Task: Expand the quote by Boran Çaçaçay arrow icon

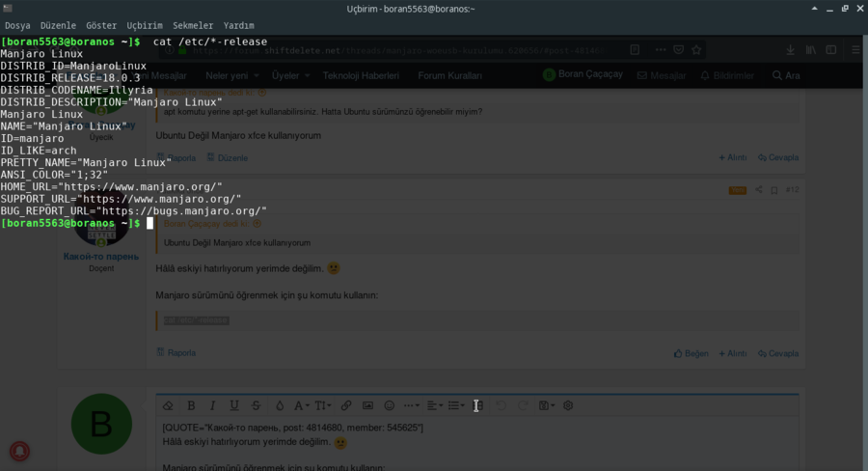Action: pos(257,224)
